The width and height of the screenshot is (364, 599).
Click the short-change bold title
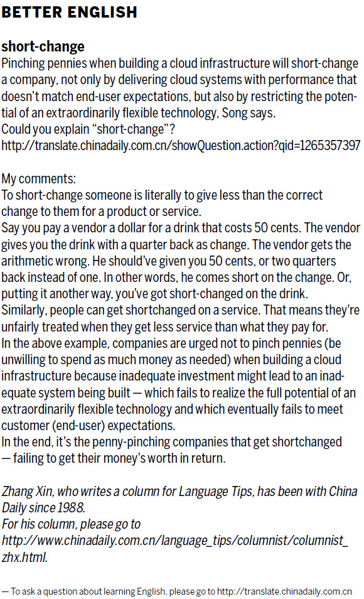point(43,46)
